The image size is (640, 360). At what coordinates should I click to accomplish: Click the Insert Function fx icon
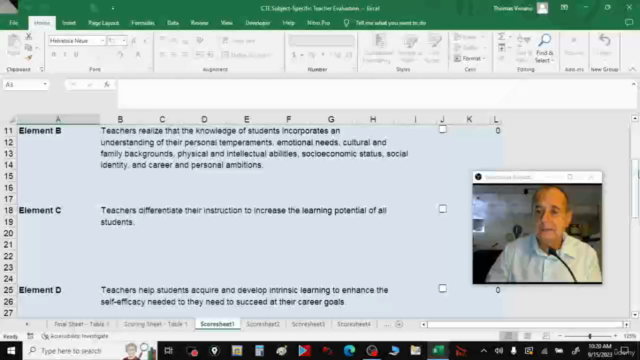coord(107,84)
